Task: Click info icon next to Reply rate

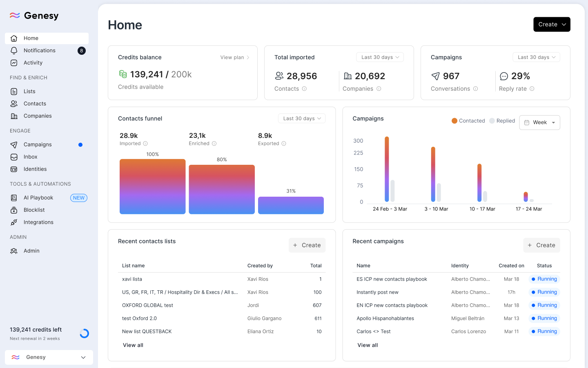Action: (x=532, y=89)
